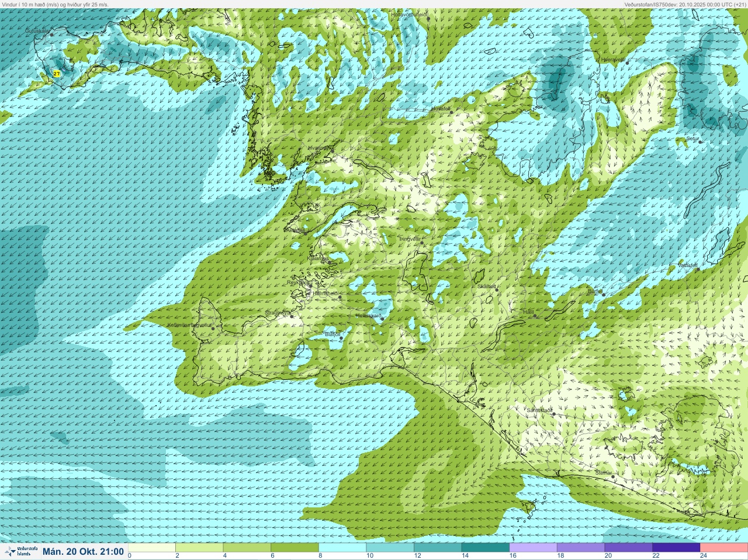This screenshot has width=748, height=560.
Task: Click the legend tick label 2
Action: pos(177,556)
